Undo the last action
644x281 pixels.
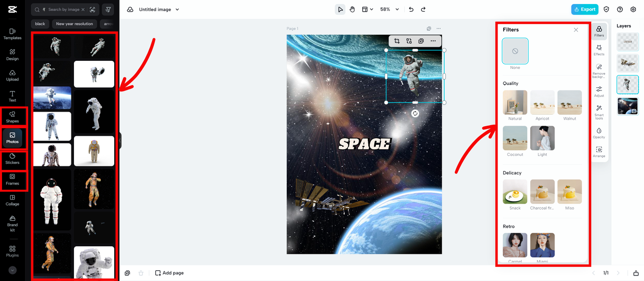pos(411,9)
